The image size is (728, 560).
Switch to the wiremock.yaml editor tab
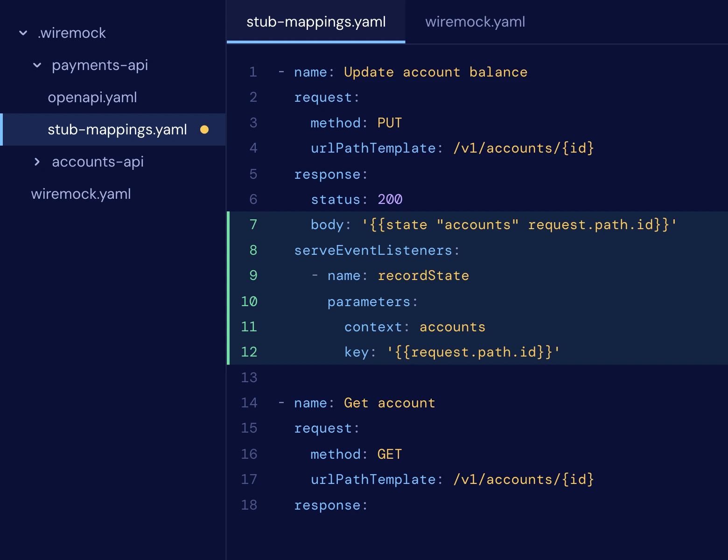click(475, 22)
